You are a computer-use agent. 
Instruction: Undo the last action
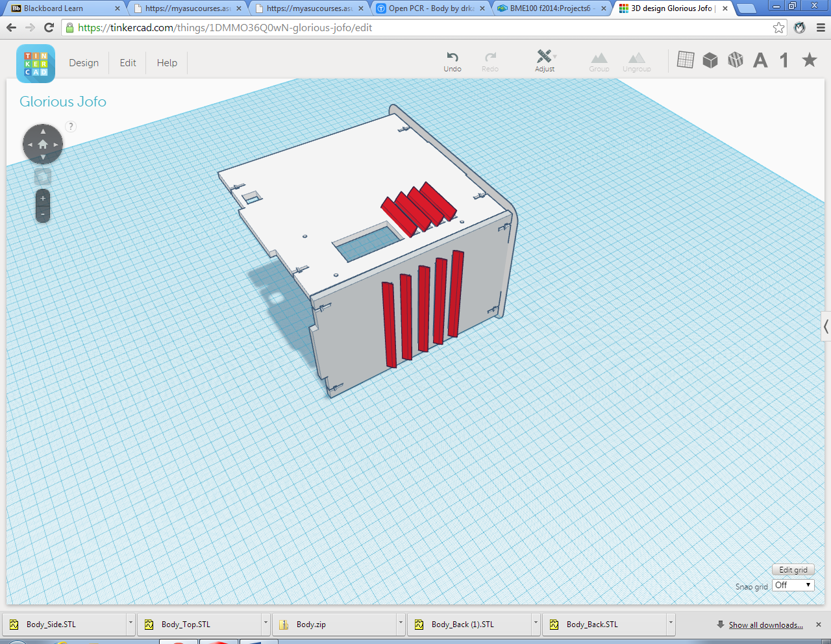click(x=453, y=61)
